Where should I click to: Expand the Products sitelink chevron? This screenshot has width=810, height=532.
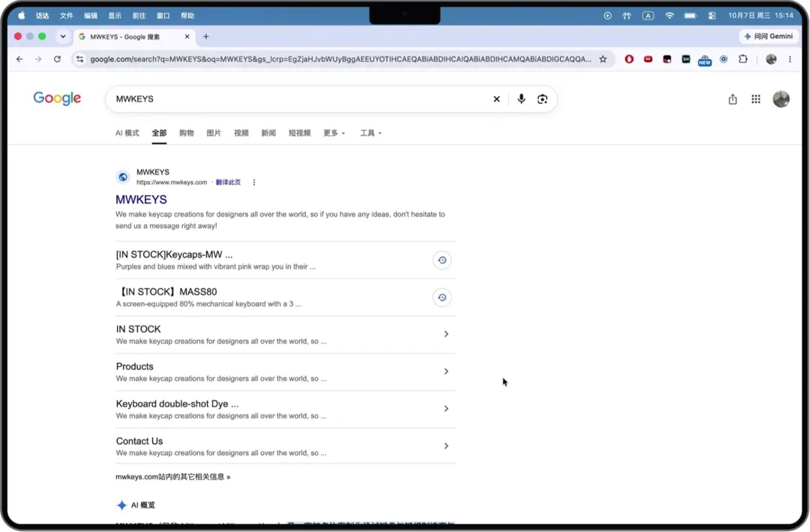click(x=446, y=371)
